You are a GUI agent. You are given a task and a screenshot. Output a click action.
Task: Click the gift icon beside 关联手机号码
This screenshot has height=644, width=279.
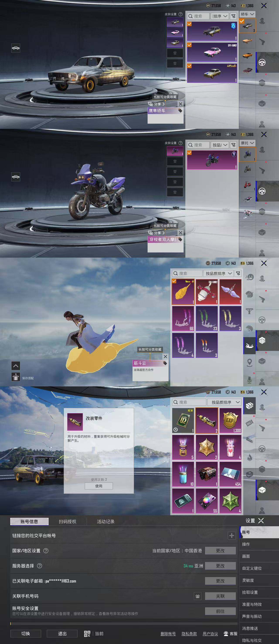pos(197,596)
